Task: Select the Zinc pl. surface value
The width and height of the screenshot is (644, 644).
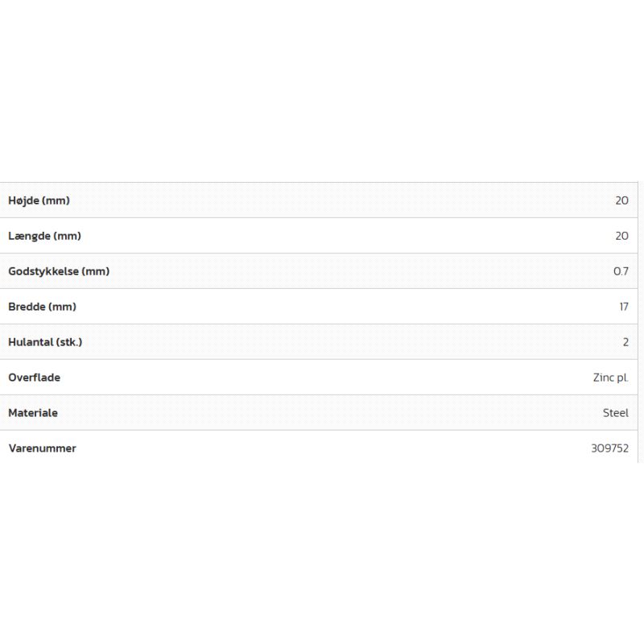Action: click(610, 378)
